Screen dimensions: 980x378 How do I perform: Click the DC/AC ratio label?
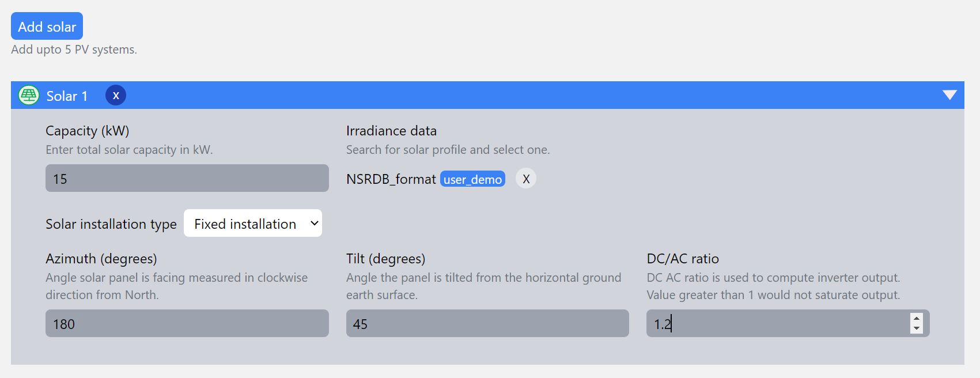click(683, 259)
